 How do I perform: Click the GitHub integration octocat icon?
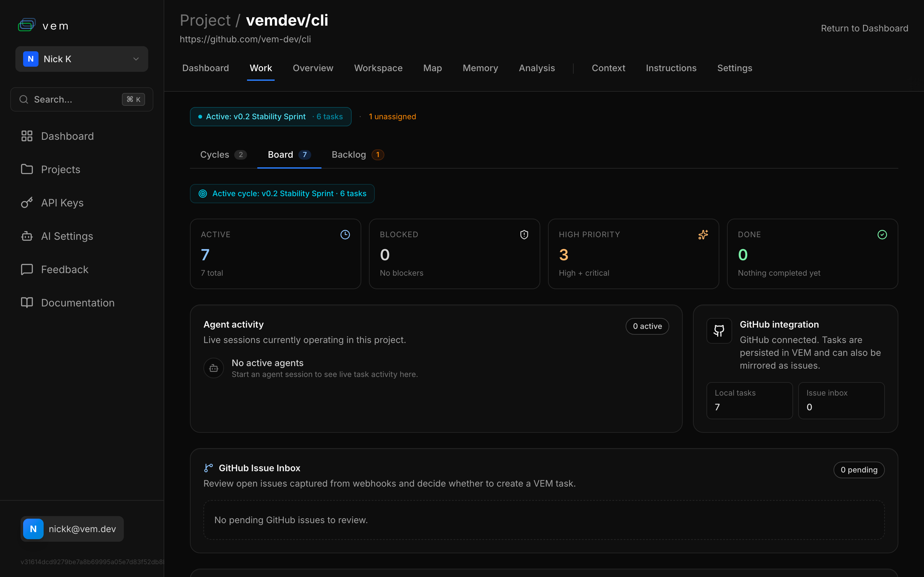click(719, 331)
